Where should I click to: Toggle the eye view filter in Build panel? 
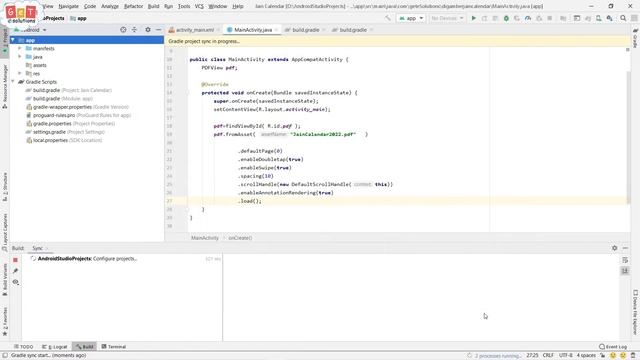pyautogui.click(x=15, y=282)
